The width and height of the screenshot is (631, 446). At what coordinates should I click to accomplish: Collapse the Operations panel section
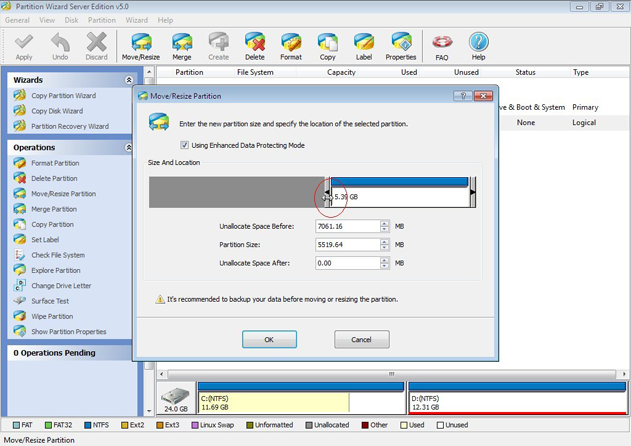pos(128,147)
